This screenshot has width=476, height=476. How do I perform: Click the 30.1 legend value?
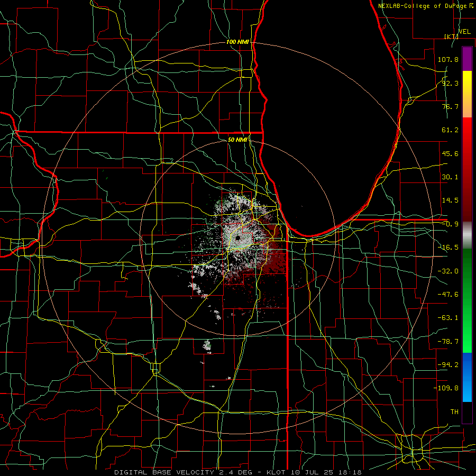tap(450, 177)
